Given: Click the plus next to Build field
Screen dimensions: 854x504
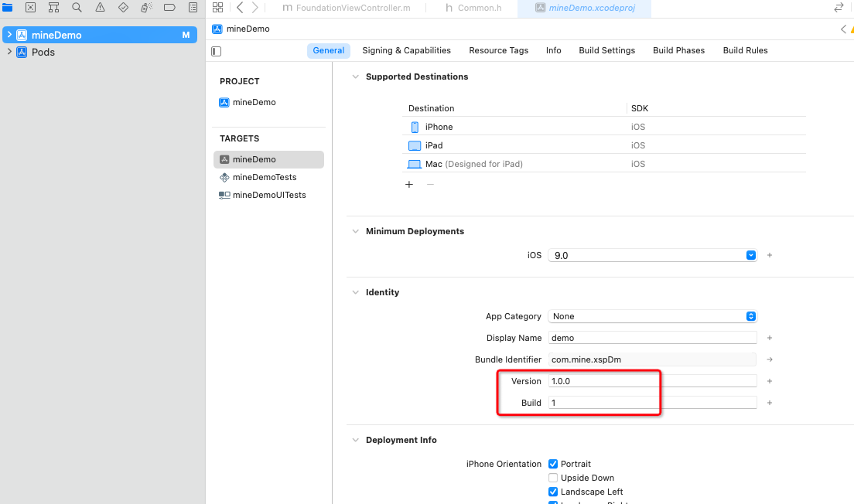Looking at the screenshot, I should [770, 403].
